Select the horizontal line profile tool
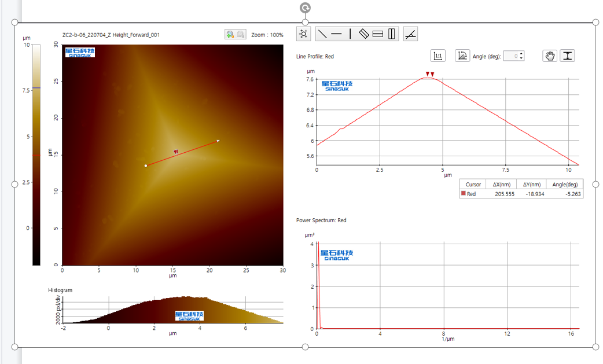Image resolution: width=603 pixels, height=364 pixels. [x=336, y=34]
